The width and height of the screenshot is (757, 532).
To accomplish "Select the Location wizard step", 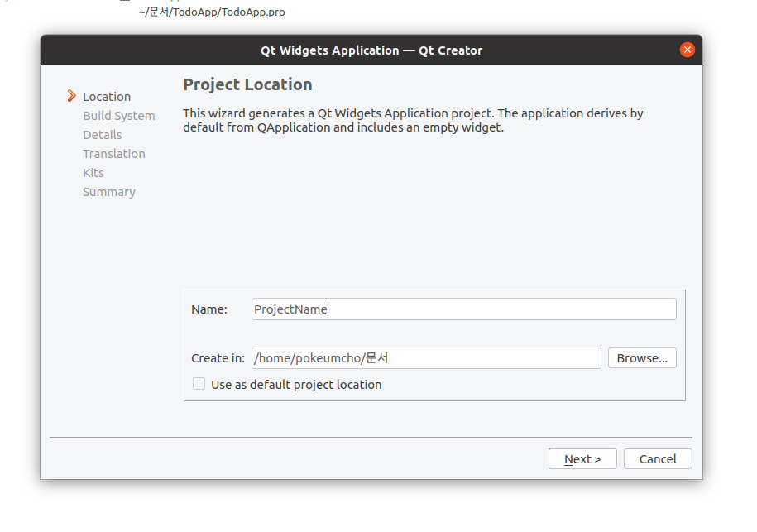I will click(x=107, y=97).
